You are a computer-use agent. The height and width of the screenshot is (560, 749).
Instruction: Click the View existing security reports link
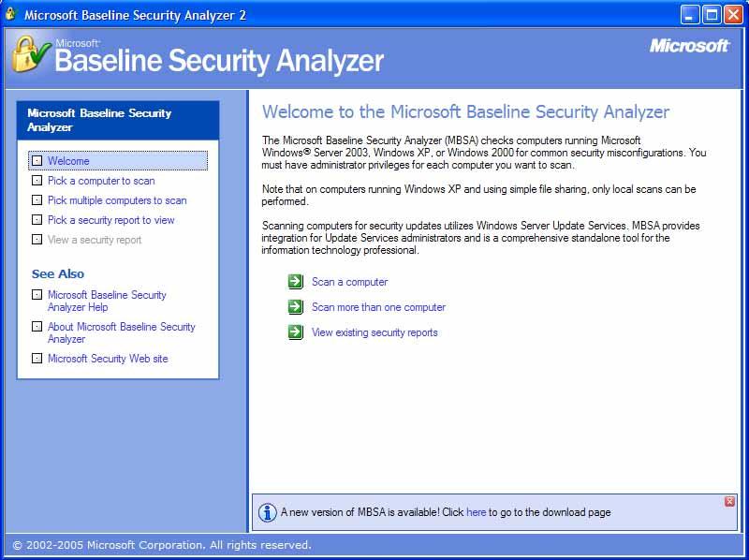click(374, 332)
